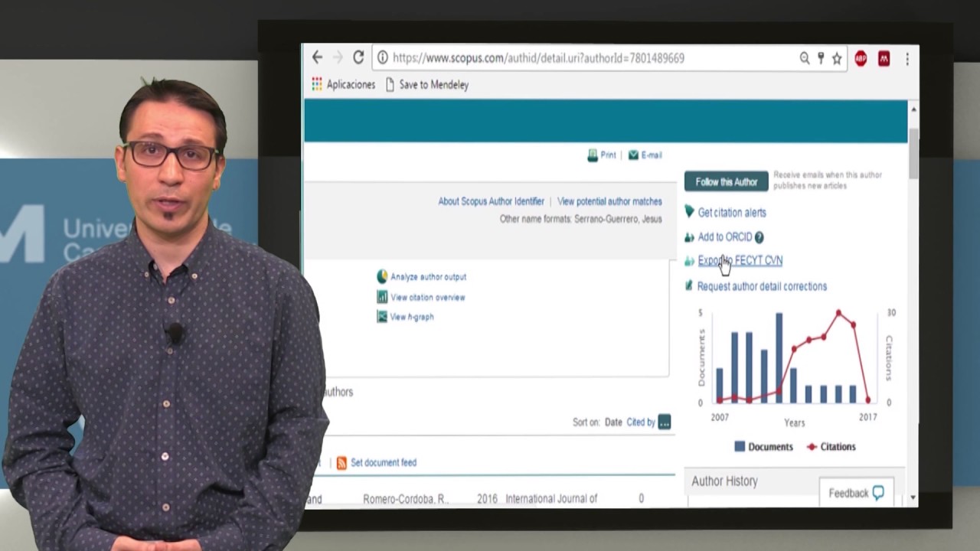Screen dimensions: 980x551
Task: Open the Chrome three-dot menu
Action: point(907,58)
